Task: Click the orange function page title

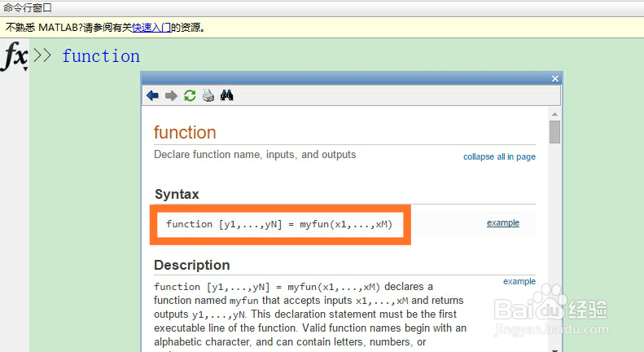Action: (x=185, y=133)
